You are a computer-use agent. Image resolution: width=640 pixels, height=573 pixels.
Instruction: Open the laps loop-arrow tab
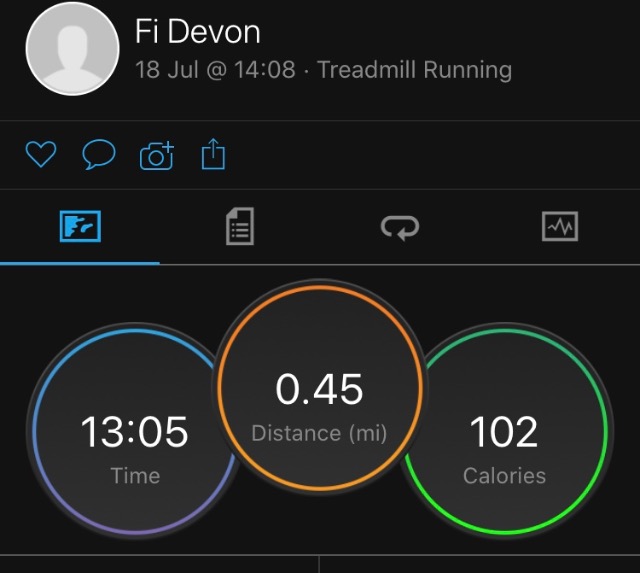tap(400, 227)
